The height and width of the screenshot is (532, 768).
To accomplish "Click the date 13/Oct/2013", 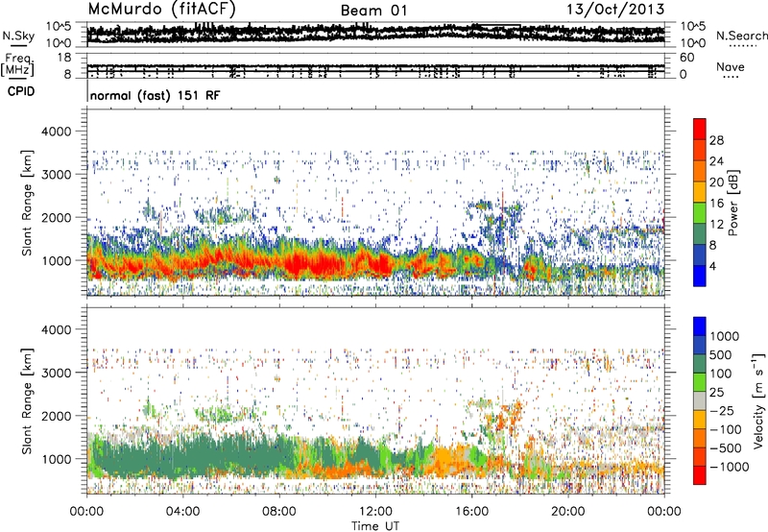I will coord(615,9).
